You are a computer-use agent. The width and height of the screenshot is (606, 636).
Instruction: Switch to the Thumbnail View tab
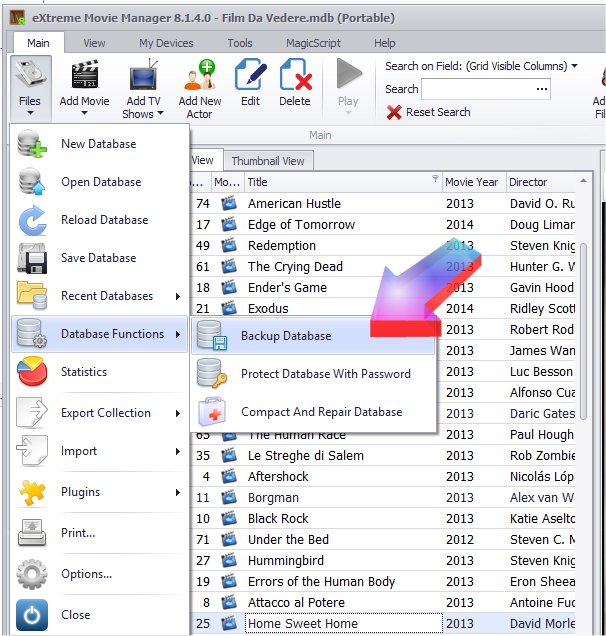pos(267,160)
